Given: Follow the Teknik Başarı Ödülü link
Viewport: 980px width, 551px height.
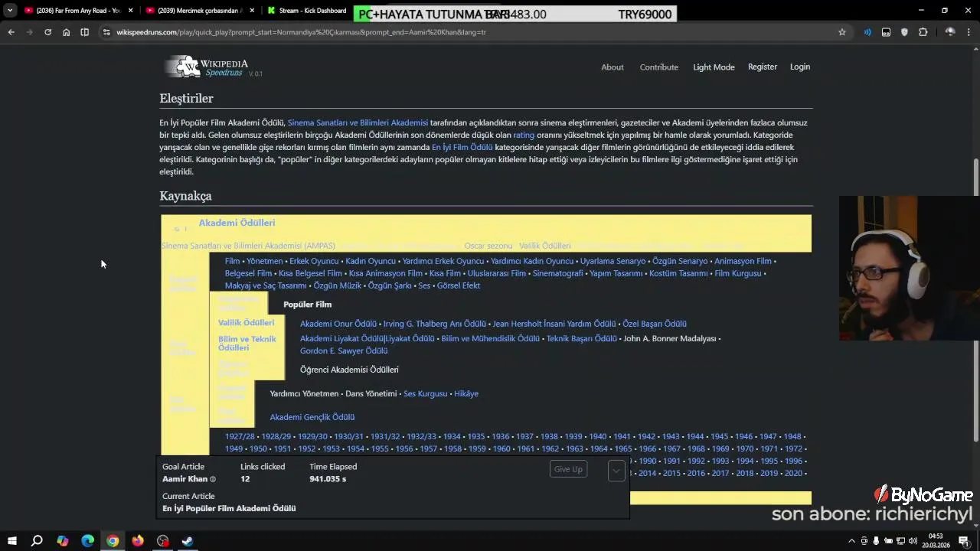Looking at the screenshot, I should (581, 338).
